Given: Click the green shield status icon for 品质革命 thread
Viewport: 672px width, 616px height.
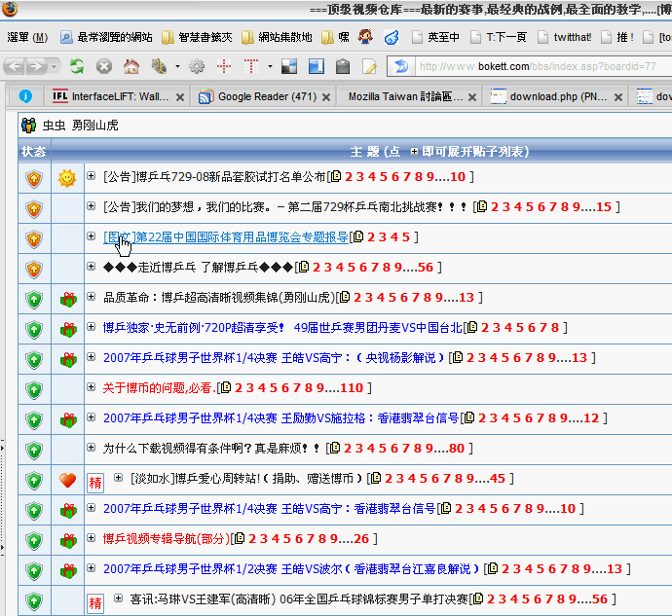Looking at the screenshot, I should pyautogui.click(x=34, y=299).
